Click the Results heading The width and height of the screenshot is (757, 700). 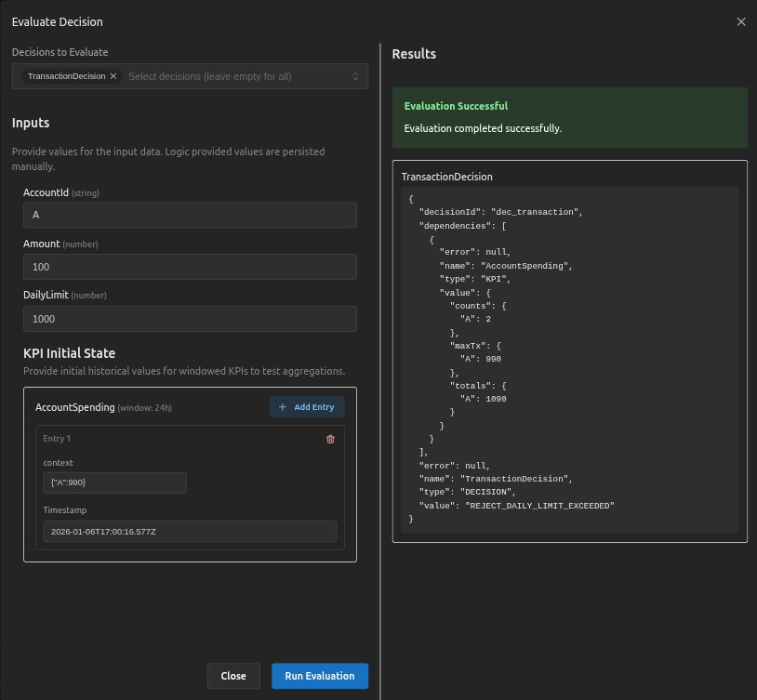[414, 54]
